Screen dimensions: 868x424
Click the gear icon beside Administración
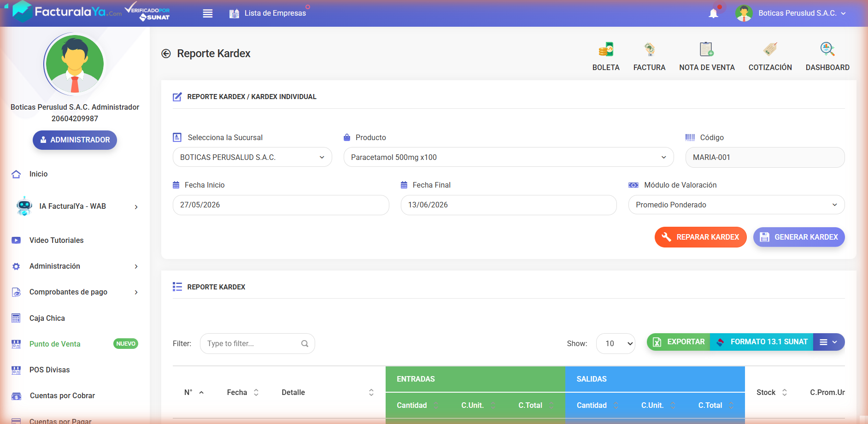point(16,266)
